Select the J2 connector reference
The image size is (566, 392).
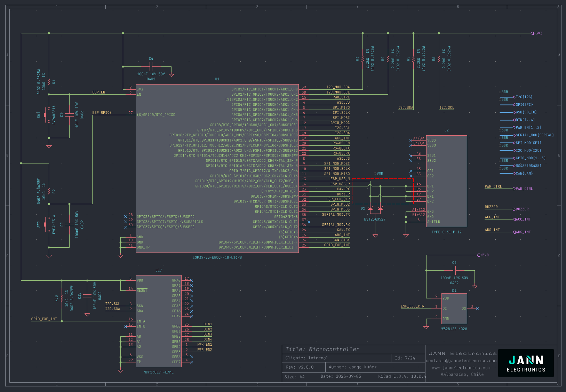[447, 130]
